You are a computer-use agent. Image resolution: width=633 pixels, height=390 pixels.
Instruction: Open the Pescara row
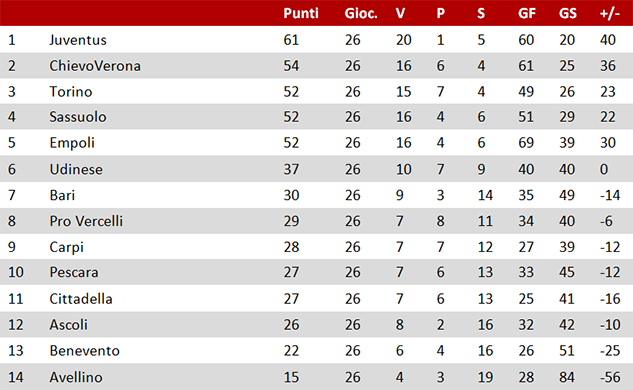pyautogui.click(x=316, y=272)
